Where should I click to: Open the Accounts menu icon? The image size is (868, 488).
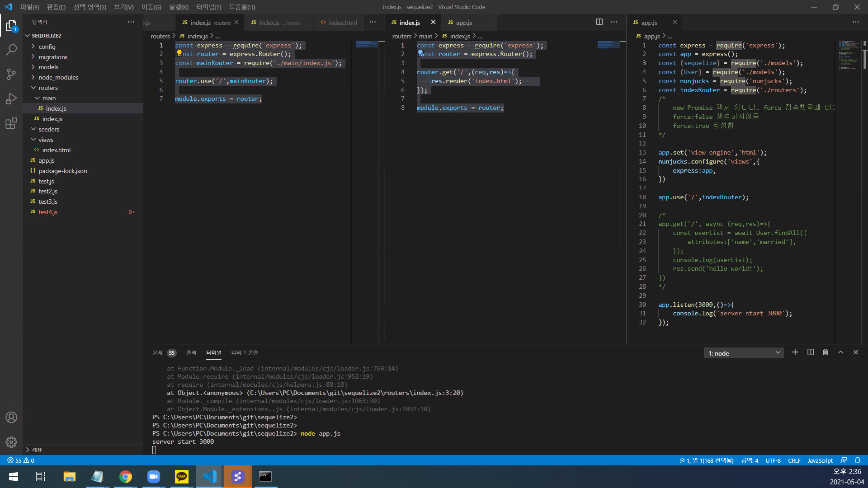(11, 417)
